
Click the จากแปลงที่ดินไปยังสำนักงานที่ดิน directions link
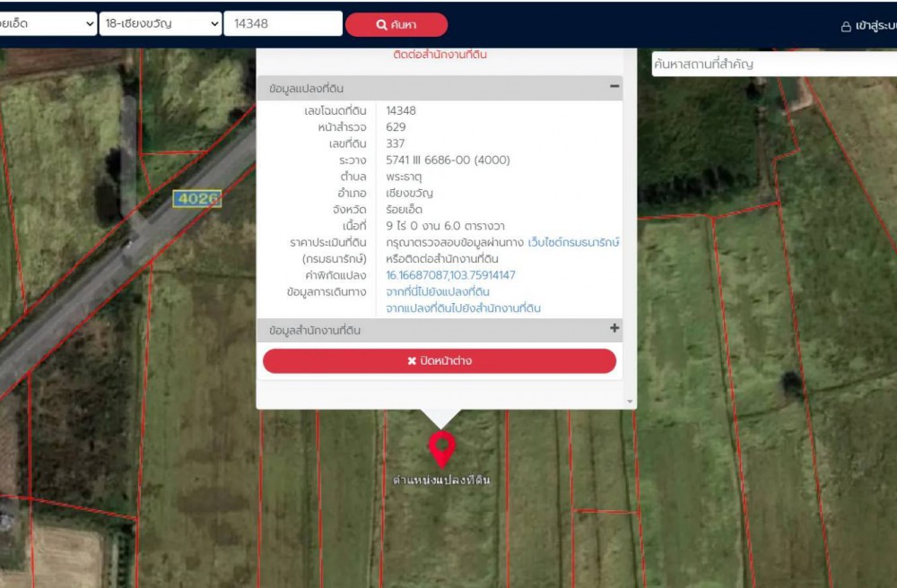pos(463,308)
